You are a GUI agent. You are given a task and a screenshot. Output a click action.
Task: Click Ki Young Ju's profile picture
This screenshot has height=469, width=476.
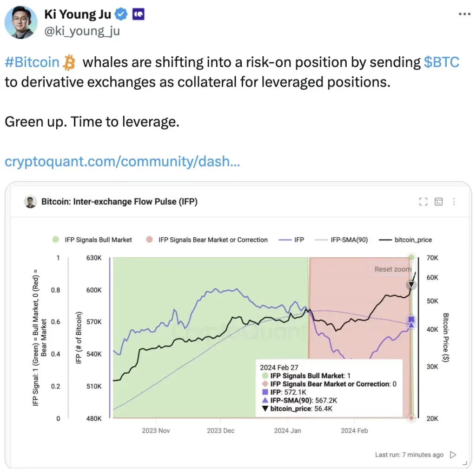(21, 22)
